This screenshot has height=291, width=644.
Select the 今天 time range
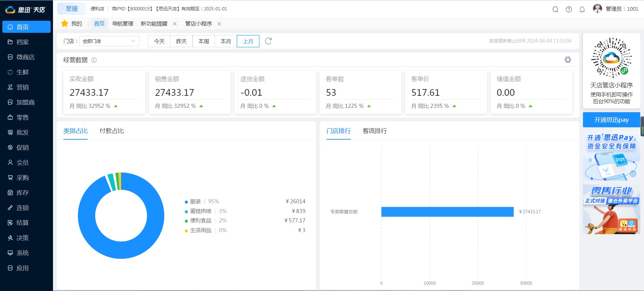tap(159, 41)
